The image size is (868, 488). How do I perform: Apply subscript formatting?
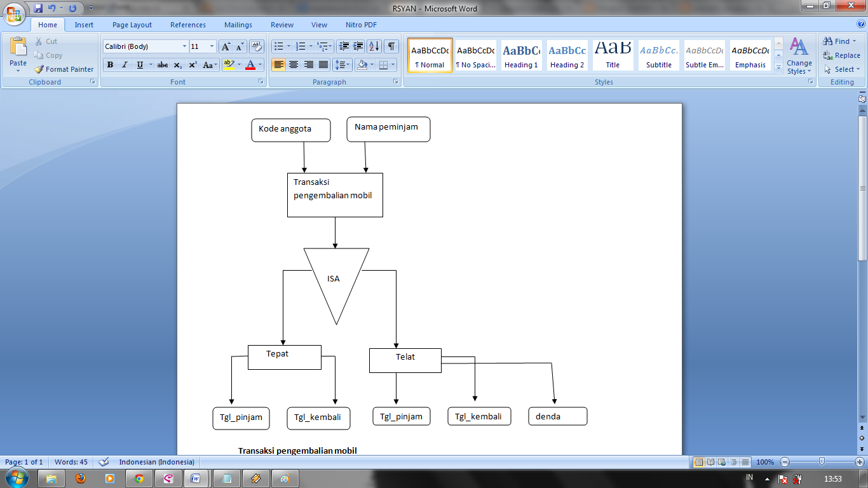[178, 65]
